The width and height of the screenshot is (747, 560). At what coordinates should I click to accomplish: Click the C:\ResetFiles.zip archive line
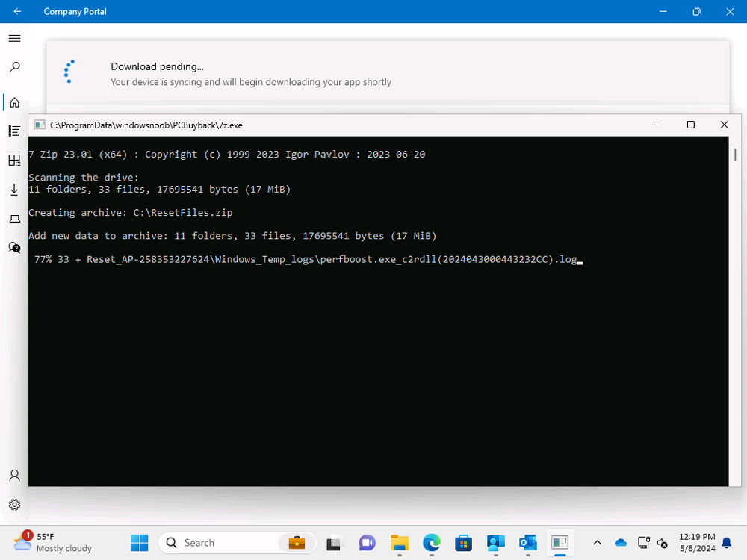click(x=131, y=212)
